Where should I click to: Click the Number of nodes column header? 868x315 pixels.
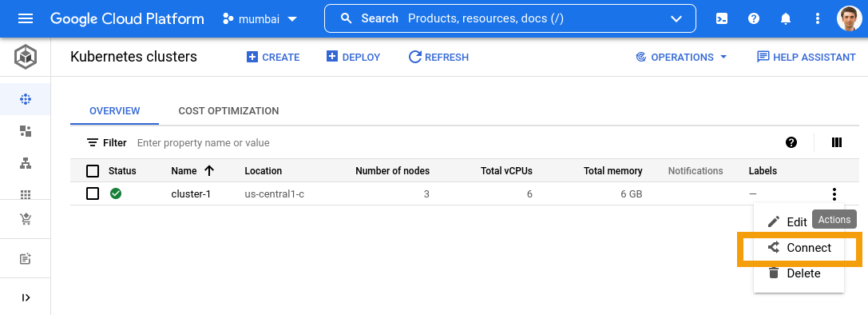[x=393, y=171]
